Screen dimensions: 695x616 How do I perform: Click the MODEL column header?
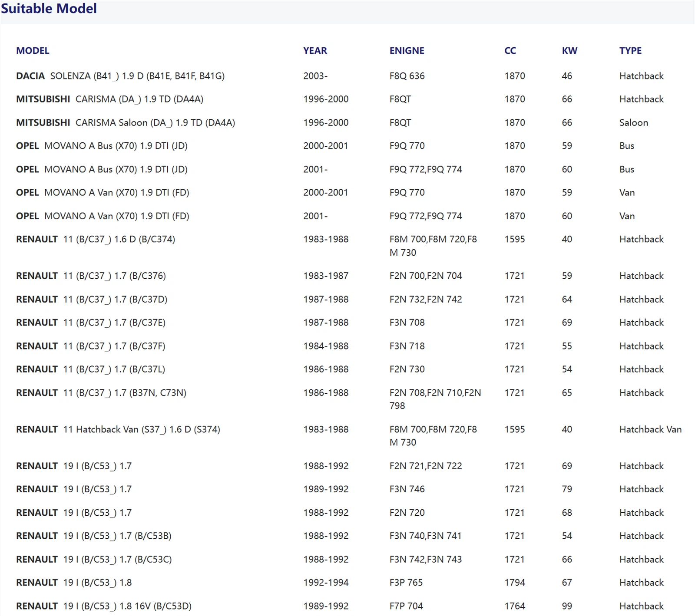coord(33,51)
